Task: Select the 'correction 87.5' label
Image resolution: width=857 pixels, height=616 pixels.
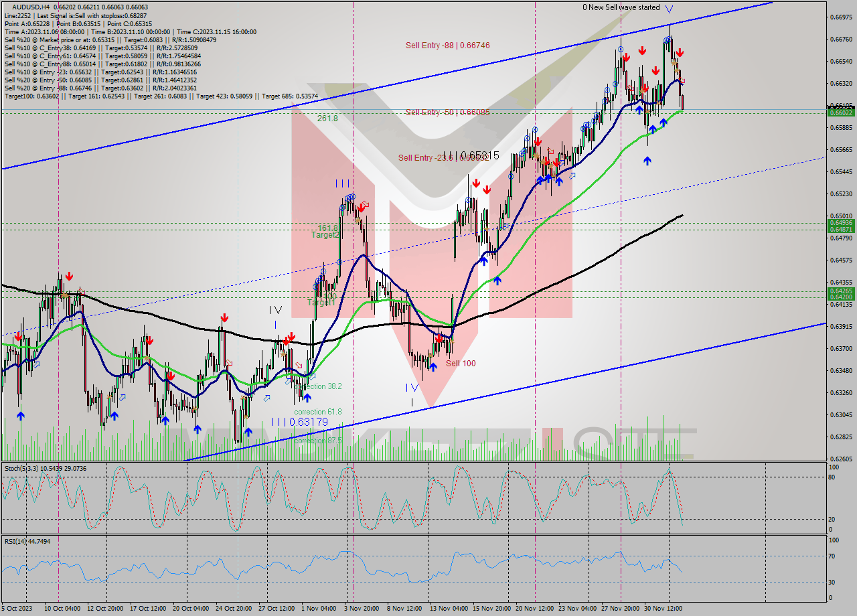Action: pos(318,441)
